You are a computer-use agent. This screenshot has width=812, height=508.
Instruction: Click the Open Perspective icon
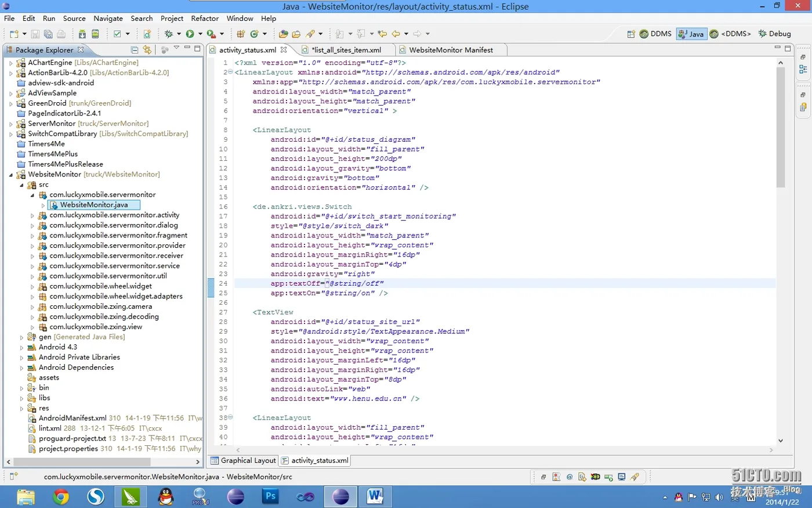[x=630, y=34]
